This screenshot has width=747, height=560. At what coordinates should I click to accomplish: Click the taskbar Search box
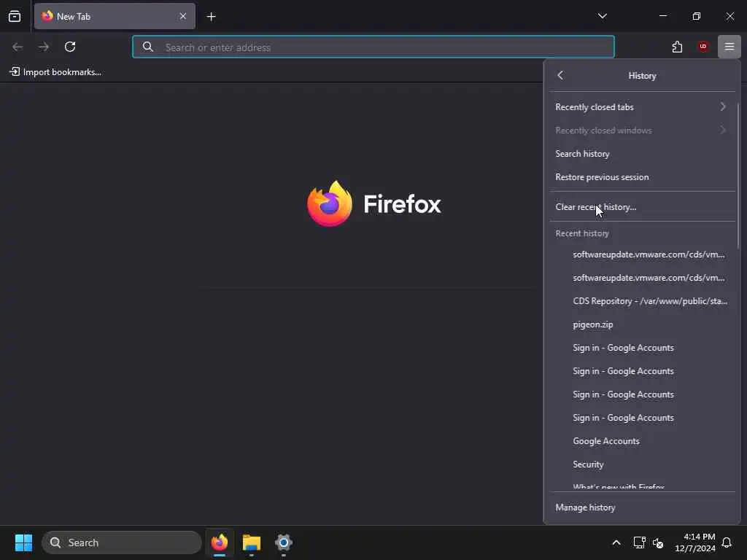[x=122, y=542]
